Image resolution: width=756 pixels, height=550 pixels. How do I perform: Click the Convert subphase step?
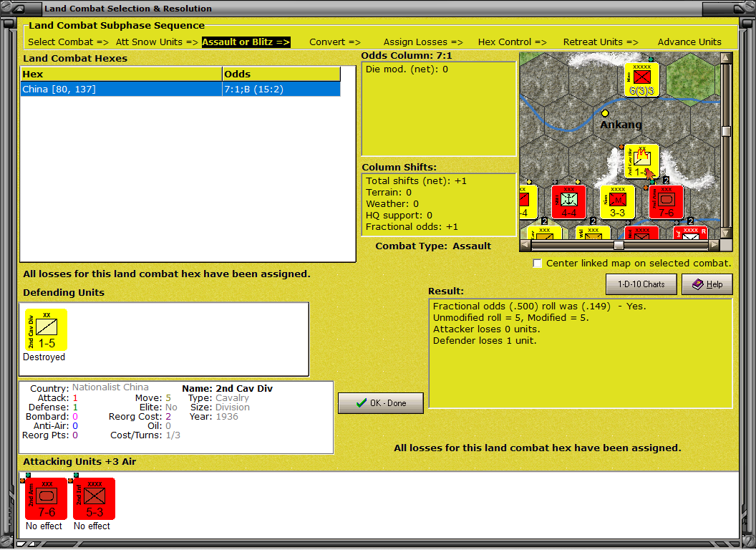tap(335, 42)
